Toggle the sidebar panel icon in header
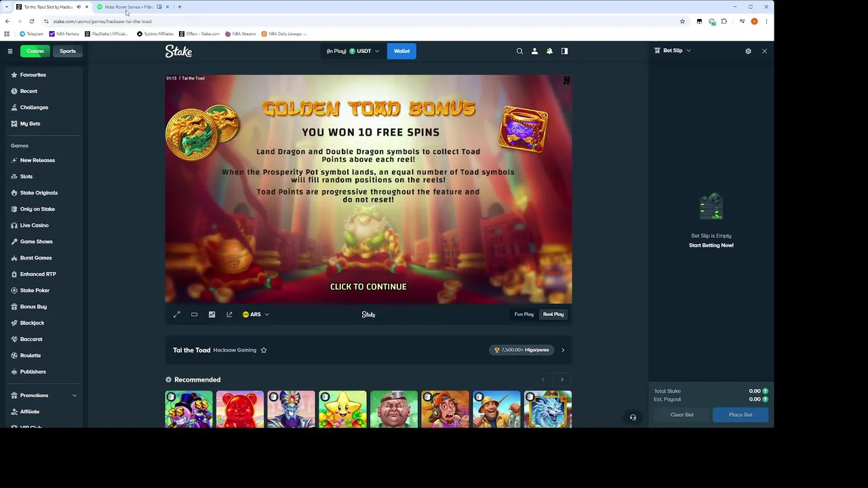Image resolution: width=868 pixels, height=488 pixels. click(564, 51)
